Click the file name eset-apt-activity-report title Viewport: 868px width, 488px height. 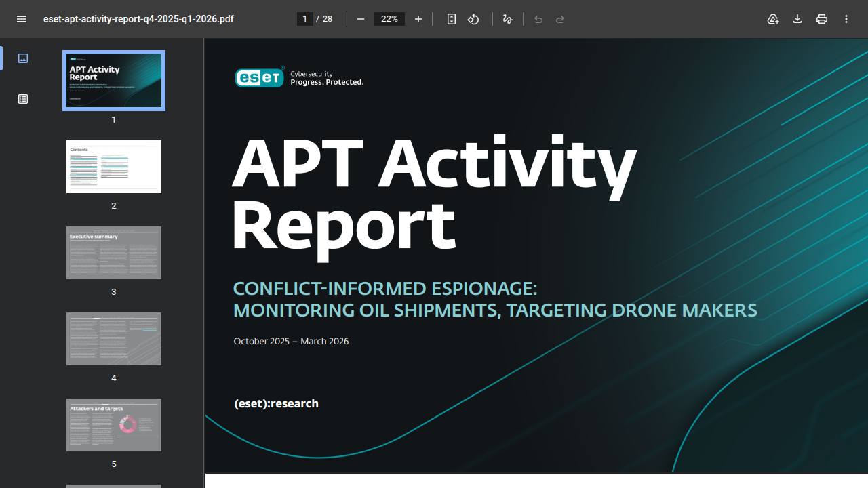click(x=138, y=19)
